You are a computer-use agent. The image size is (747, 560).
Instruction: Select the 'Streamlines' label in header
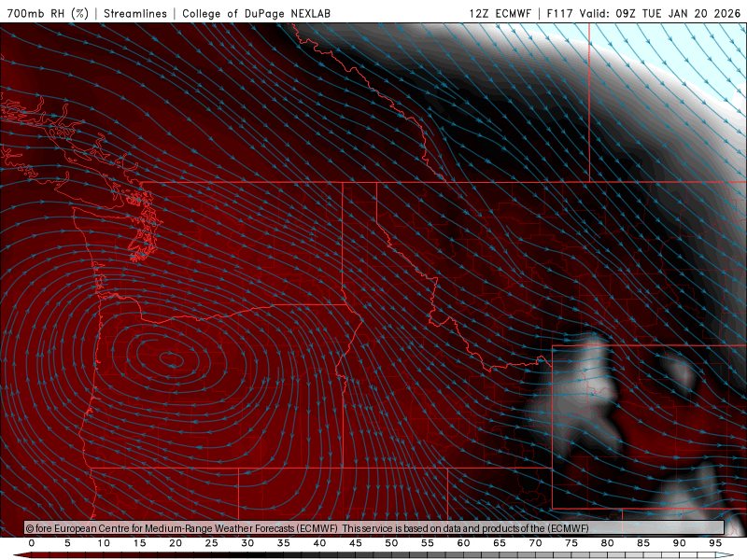(x=135, y=13)
